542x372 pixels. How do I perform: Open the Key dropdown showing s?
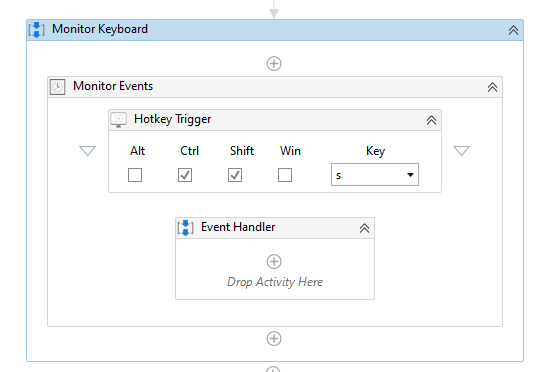tap(375, 175)
